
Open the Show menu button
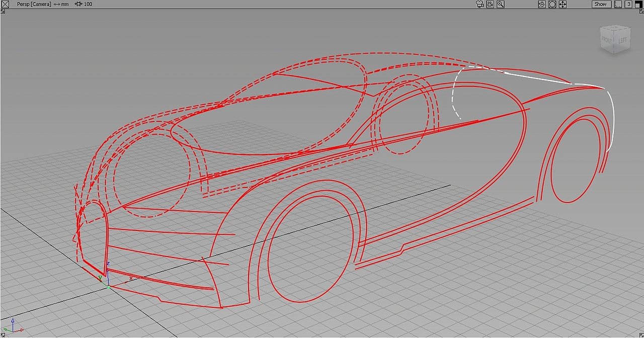click(601, 4)
